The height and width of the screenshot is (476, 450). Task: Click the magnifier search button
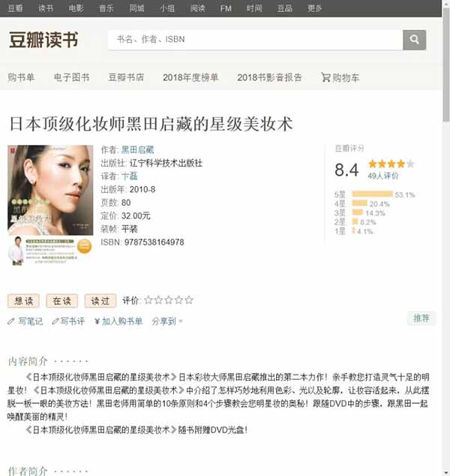coord(414,40)
